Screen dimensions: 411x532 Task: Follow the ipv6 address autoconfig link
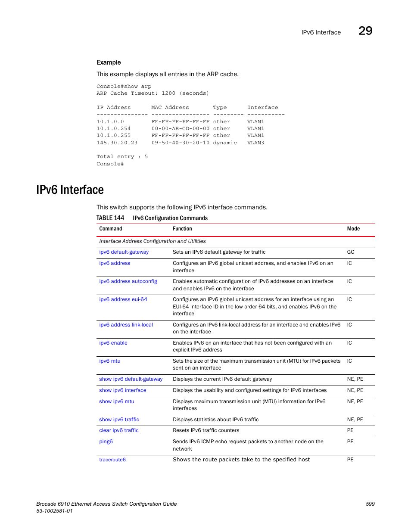(x=128, y=281)
